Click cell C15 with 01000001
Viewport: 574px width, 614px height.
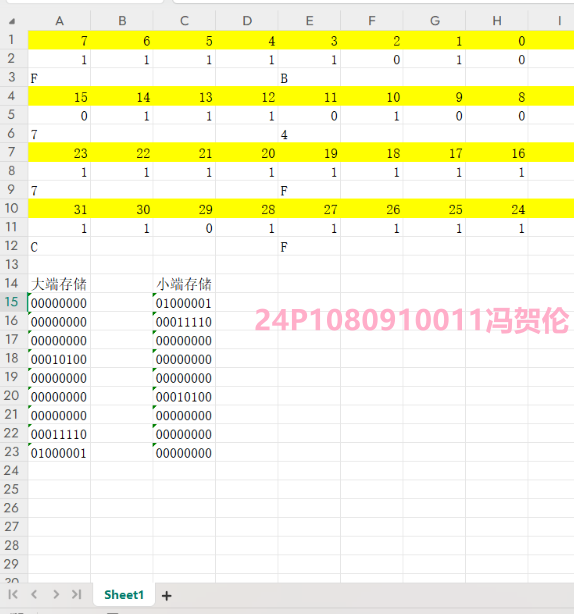pos(184,302)
